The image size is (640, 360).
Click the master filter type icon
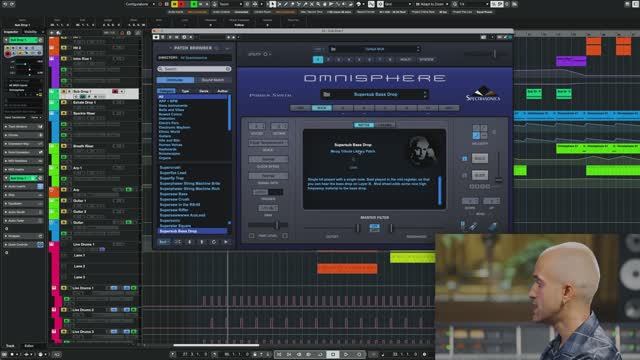click(x=374, y=227)
